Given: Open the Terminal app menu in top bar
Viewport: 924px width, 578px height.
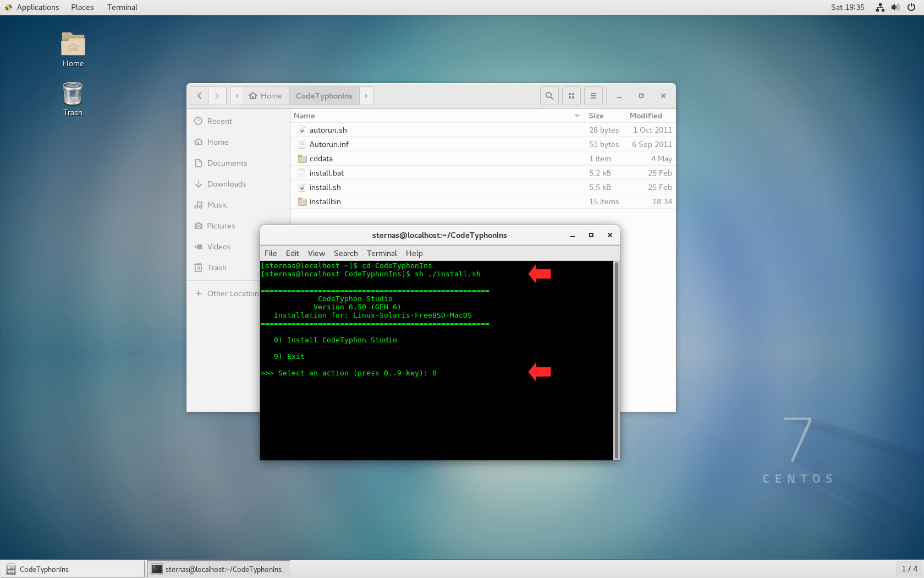Looking at the screenshot, I should [122, 7].
